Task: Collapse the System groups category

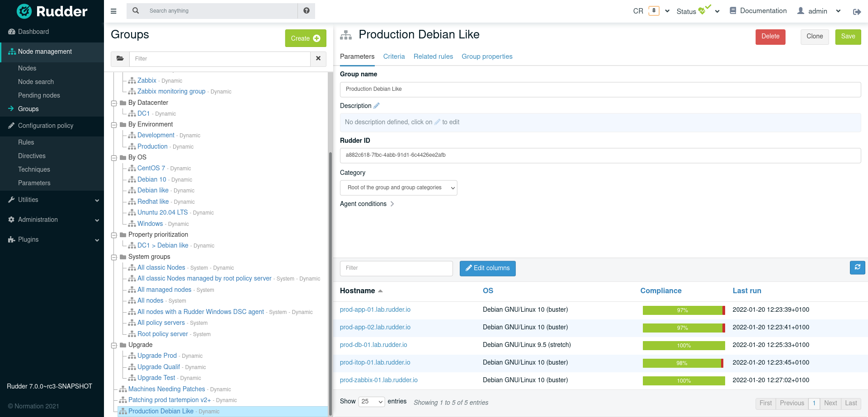Action: pos(114,257)
